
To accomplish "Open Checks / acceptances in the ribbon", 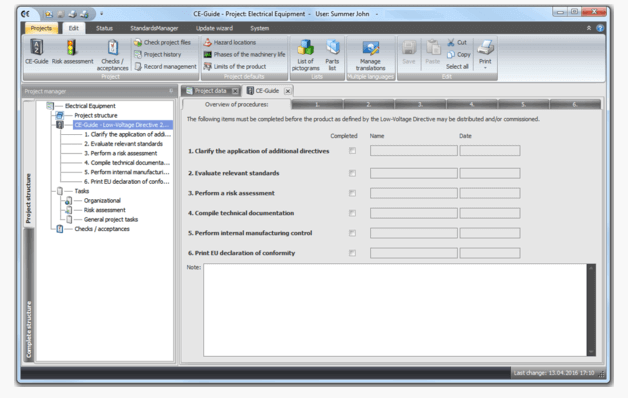I will tap(113, 55).
